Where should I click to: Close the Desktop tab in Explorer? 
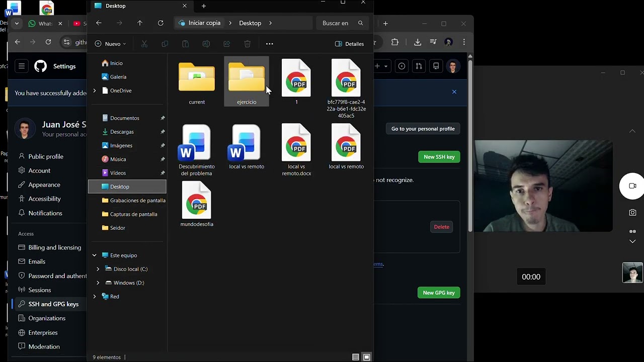(x=185, y=6)
